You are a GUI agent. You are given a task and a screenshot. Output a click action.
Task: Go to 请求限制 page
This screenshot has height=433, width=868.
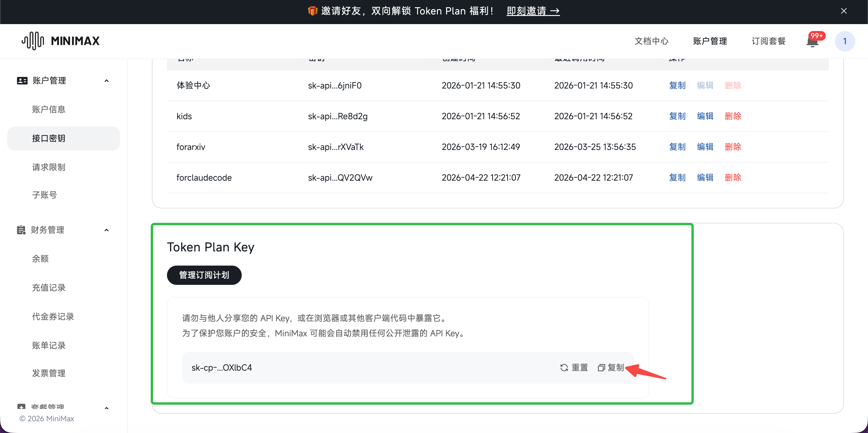[x=49, y=167]
